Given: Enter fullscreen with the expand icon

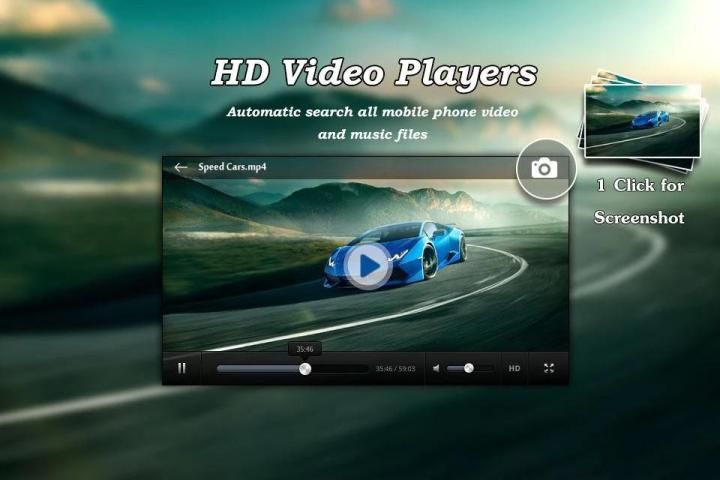Looking at the screenshot, I should (x=549, y=368).
